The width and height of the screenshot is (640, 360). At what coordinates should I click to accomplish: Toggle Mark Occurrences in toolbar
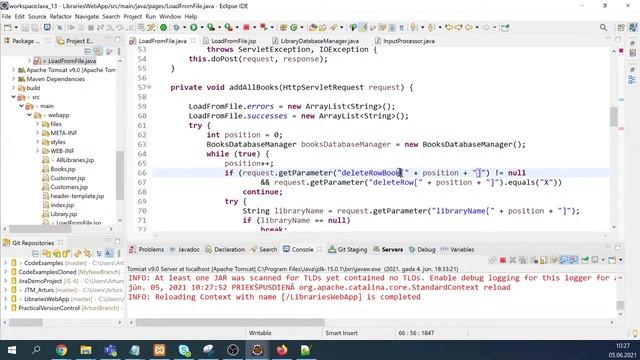pyautogui.click(x=363, y=27)
